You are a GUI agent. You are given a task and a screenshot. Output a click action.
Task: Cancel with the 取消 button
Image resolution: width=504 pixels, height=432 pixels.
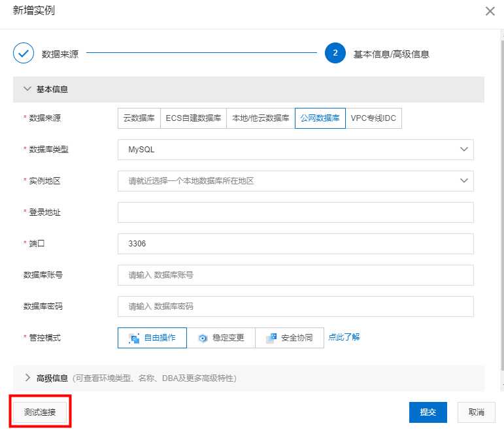pos(476,412)
